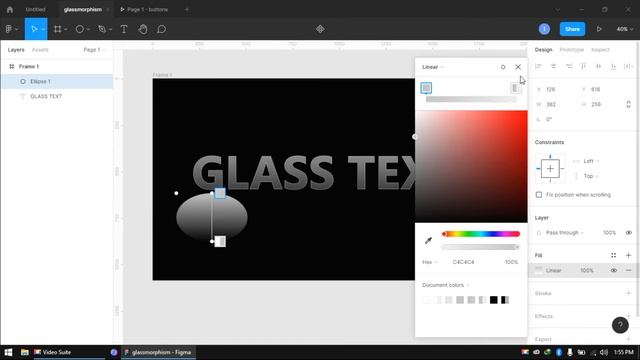The width and height of the screenshot is (640, 360).
Task: Select the Ellipse shape tool
Action: [x=80, y=29]
